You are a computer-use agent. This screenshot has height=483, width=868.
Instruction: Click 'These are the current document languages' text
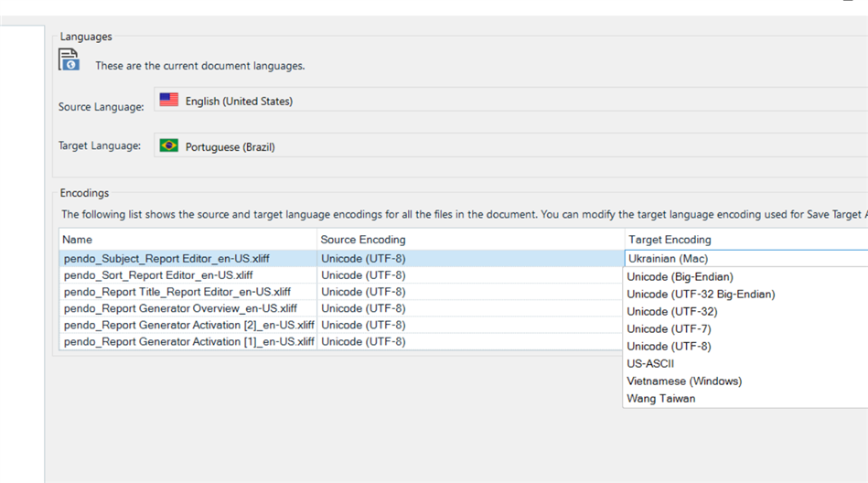(199, 66)
